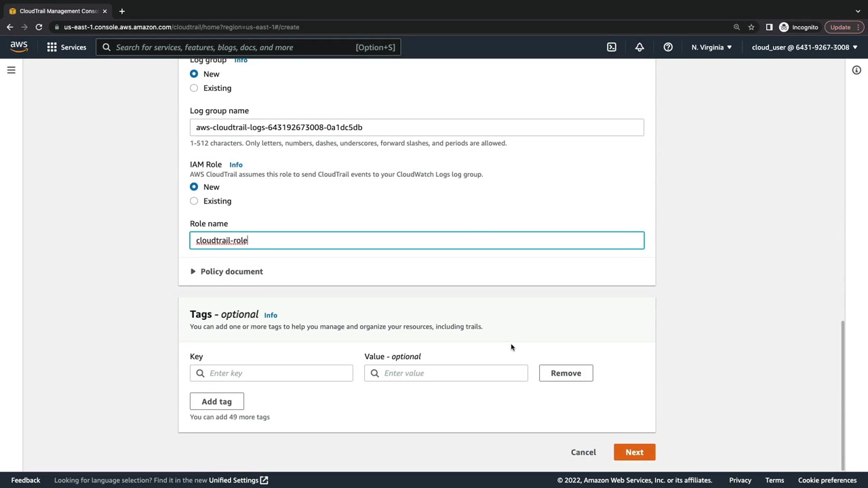Click the browser address bar URL

click(x=182, y=27)
